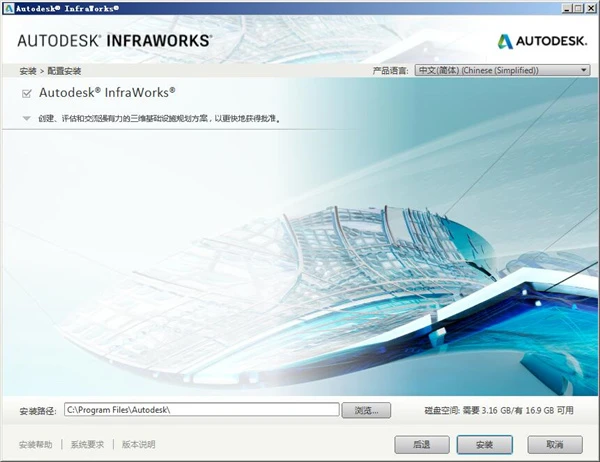The image size is (600, 462).
Task: Click the disk space requirement text
Action: (499, 410)
